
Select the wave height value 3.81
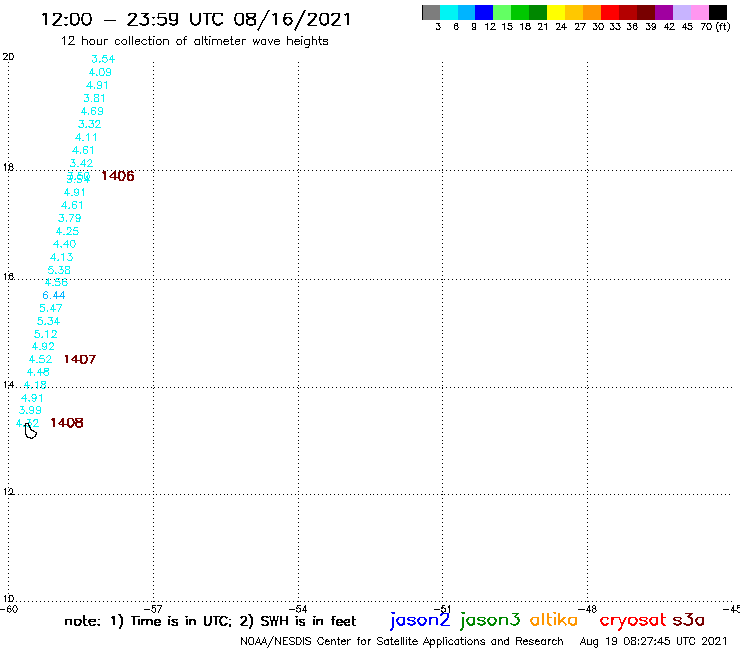94,98
